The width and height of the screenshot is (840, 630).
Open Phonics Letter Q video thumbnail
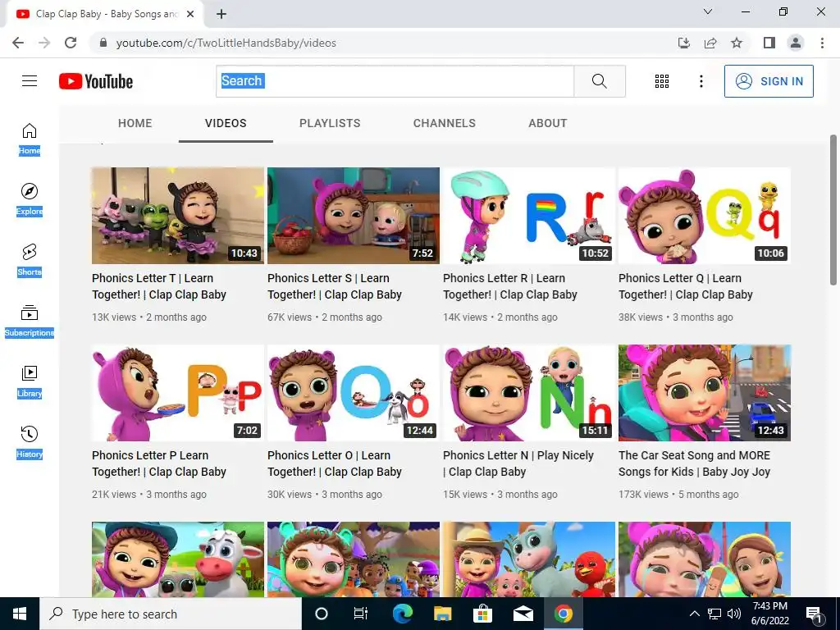[x=705, y=216]
